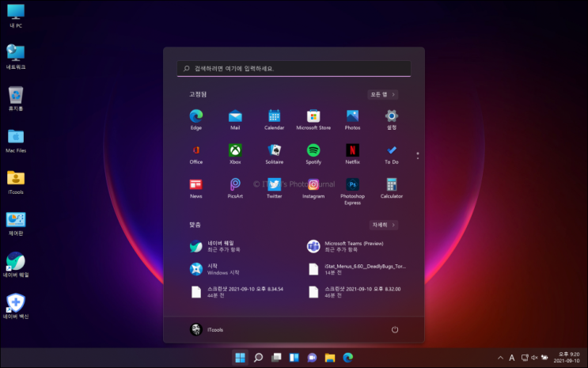Open the Twitter app

pyautogui.click(x=274, y=188)
